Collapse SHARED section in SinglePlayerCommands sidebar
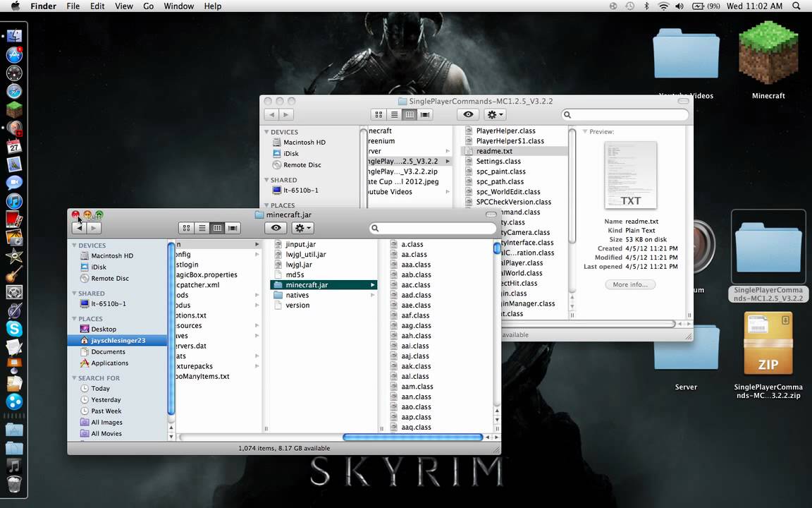The width and height of the screenshot is (812, 508). (x=266, y=180)
